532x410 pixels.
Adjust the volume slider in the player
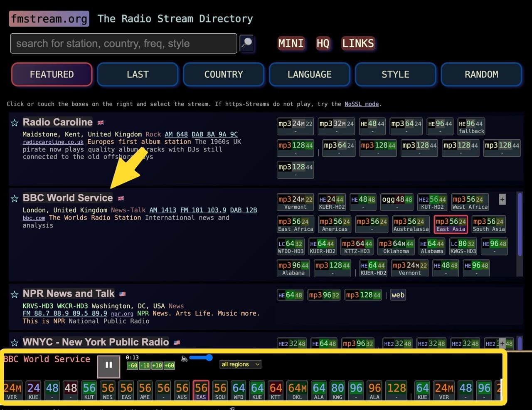click(x=201, y=358)
